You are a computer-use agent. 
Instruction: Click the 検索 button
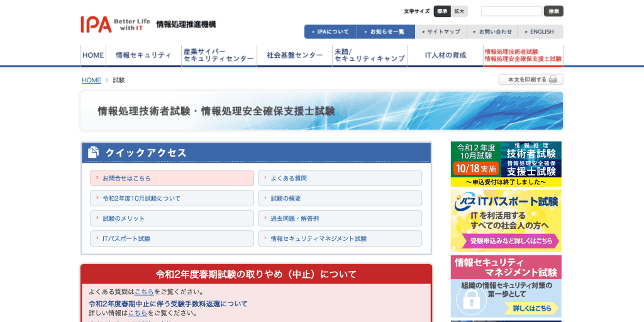(x=553, y=11)
